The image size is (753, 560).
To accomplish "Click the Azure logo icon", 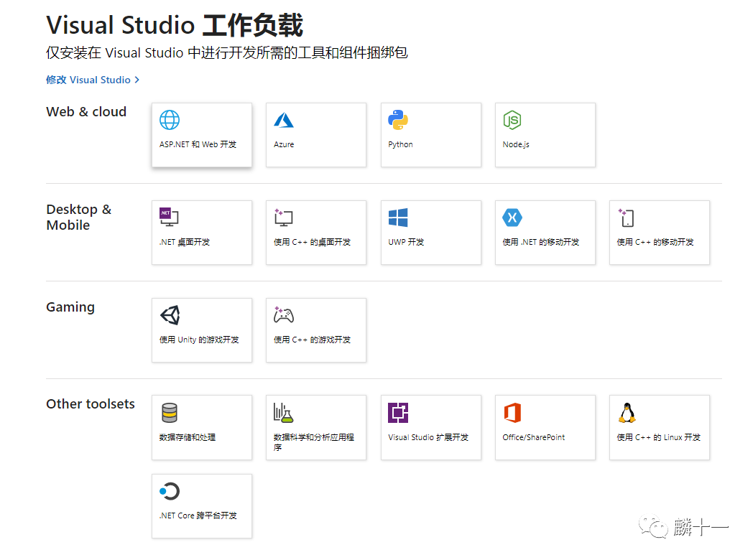I will 284,120.
